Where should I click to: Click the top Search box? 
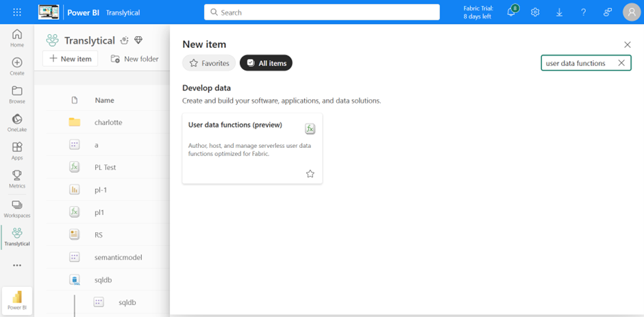[322, 12]
